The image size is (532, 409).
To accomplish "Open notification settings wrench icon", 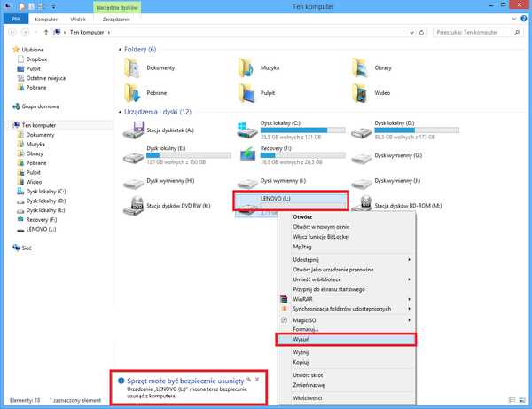I will 248,380.
